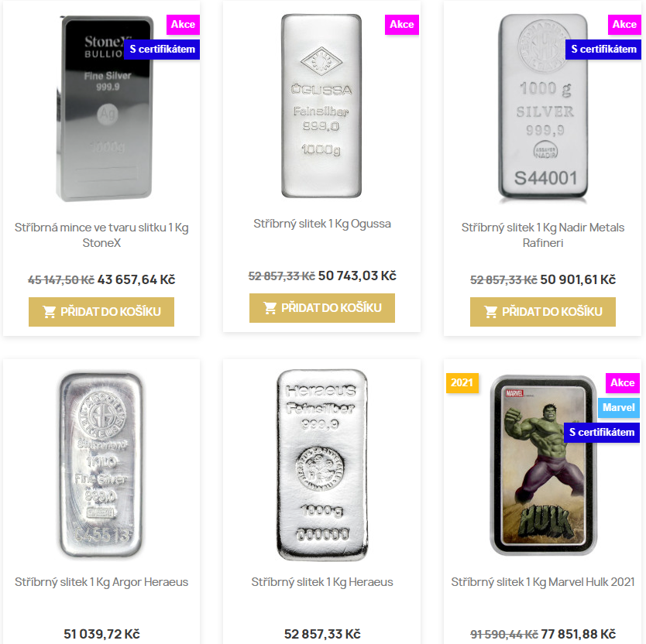Open Stříbrný slitek 1 Kg Marvel Hulk 2021 link

[543, 582]
